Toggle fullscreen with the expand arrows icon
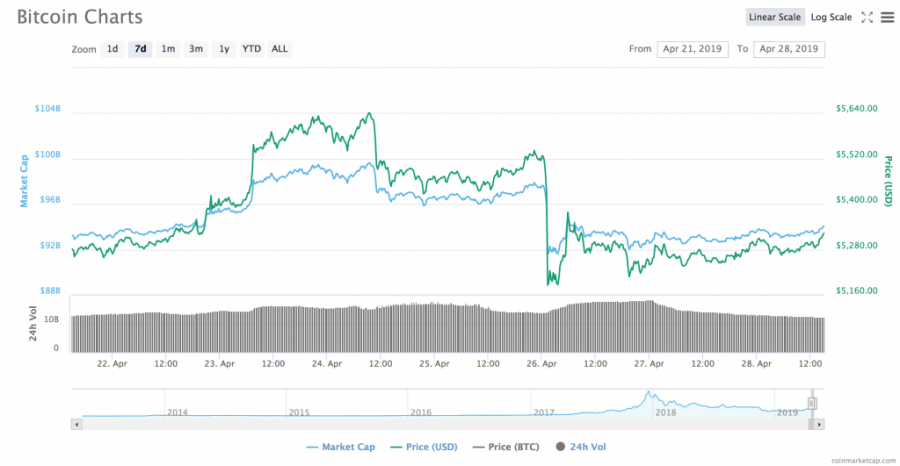 [x=867, y=17]
